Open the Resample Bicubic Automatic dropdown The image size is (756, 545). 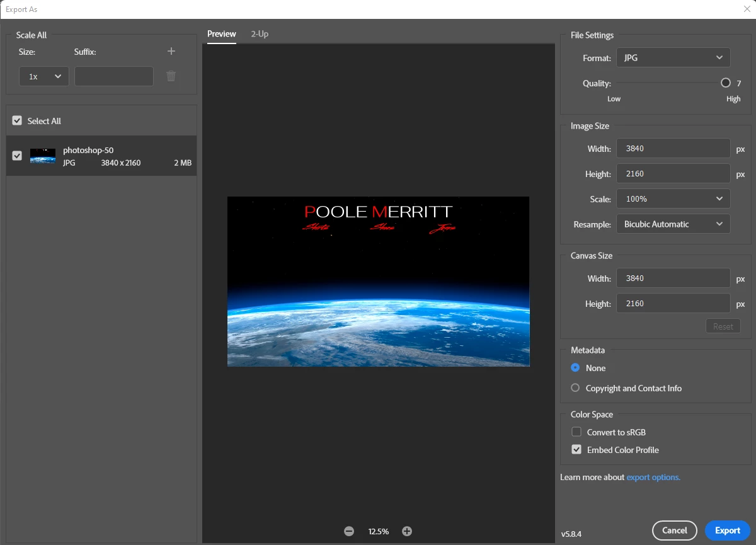pos(673,224)
